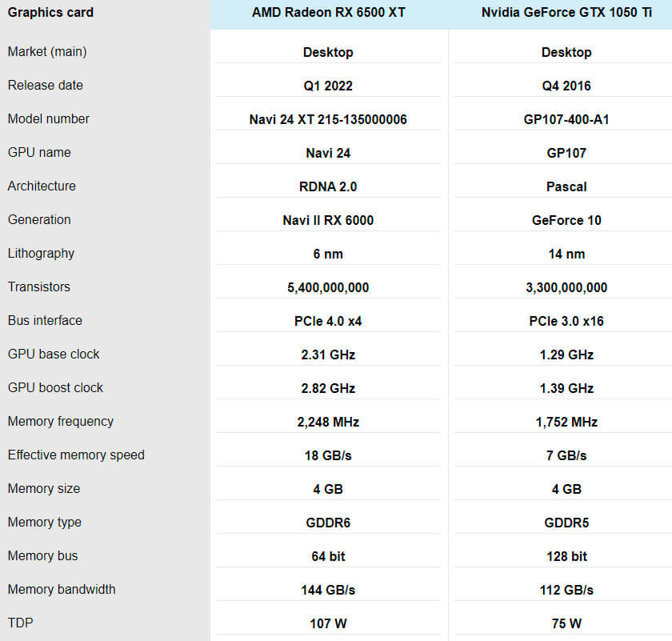
Task: Select the PCIe 4.0 x4 bus interface value
Action: [328, 321]
